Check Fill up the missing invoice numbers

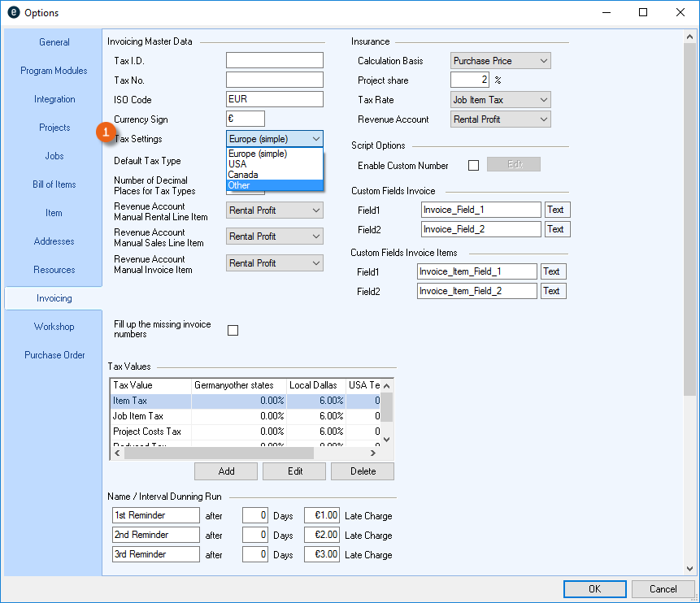(233, 330)
